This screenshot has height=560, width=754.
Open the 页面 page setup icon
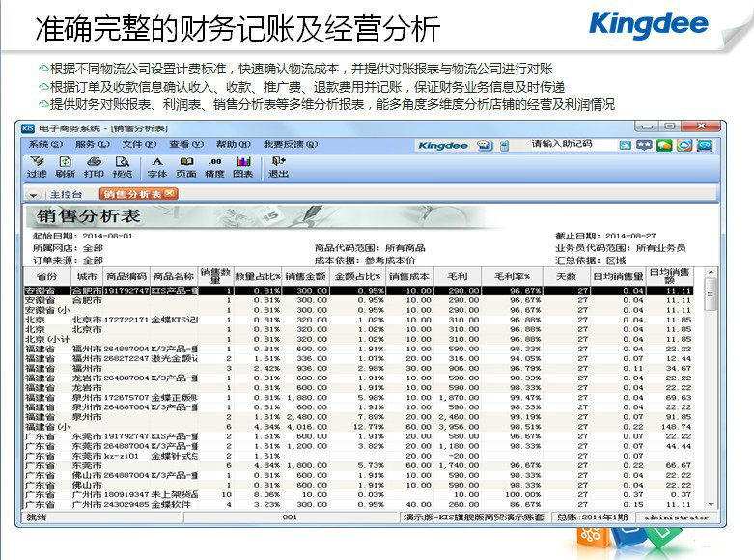pyautogui.click(x=186, y=167)
